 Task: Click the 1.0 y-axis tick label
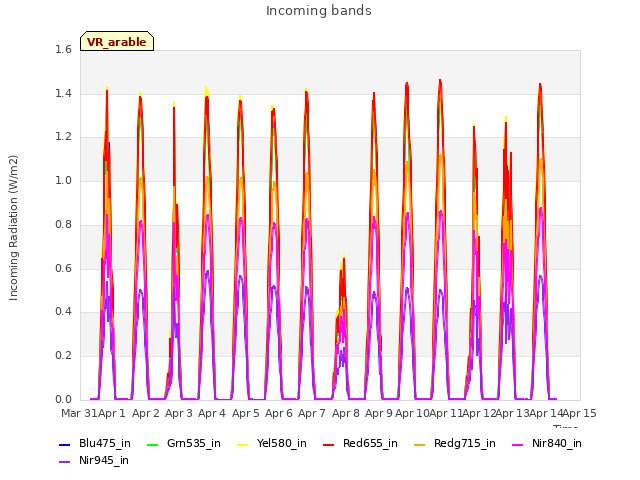point(63,180)
